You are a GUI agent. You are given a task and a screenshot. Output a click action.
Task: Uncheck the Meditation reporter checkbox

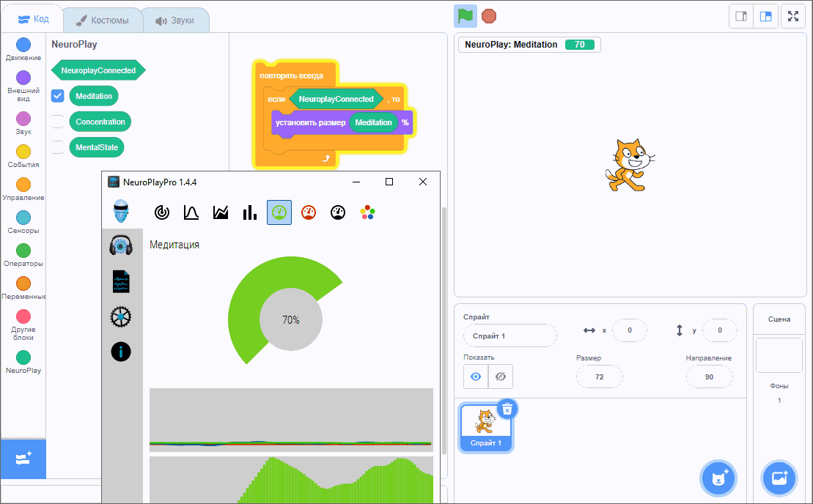[58, 96]
